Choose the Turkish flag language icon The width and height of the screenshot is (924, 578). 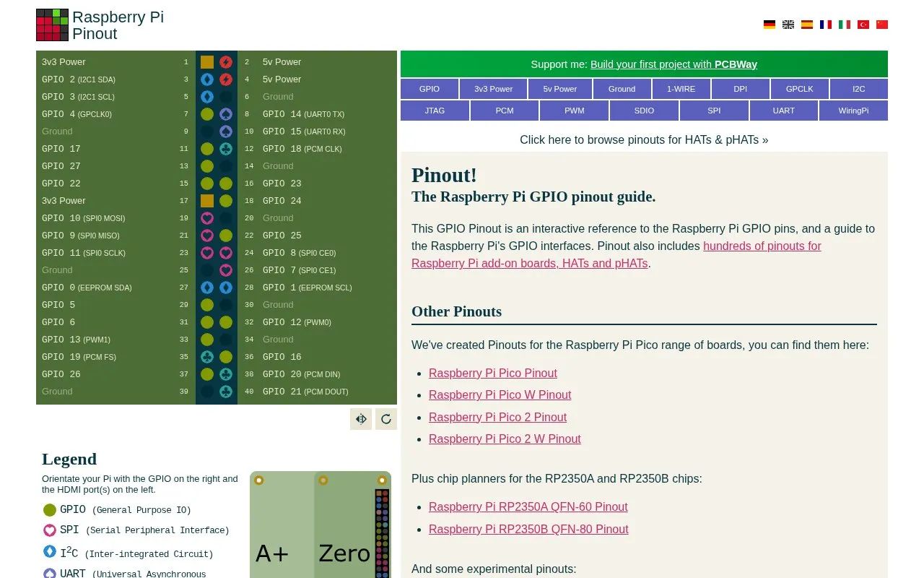pyautogui.click(x=863, y=25)
